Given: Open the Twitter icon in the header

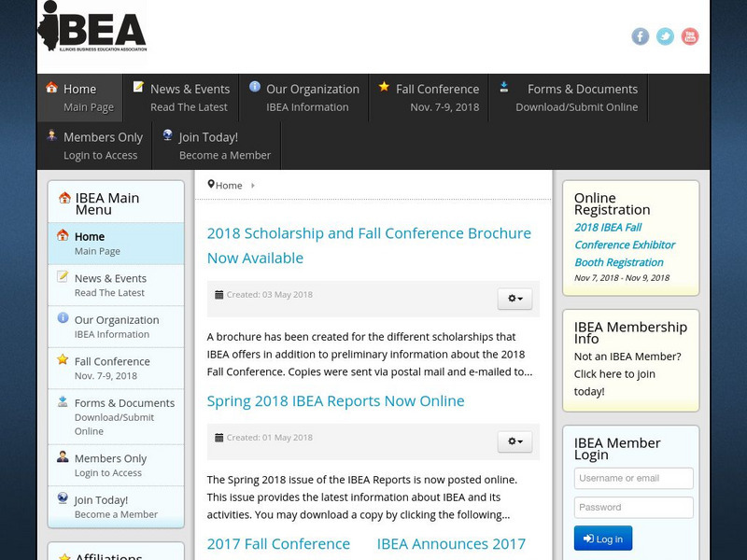Looking at the screenshot, I should click(665, 36).
